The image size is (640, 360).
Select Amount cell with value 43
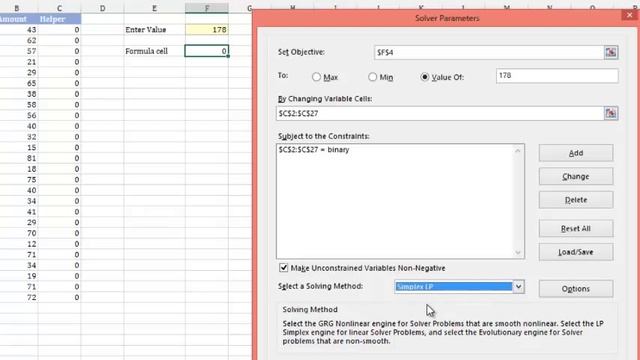[19, 30]
